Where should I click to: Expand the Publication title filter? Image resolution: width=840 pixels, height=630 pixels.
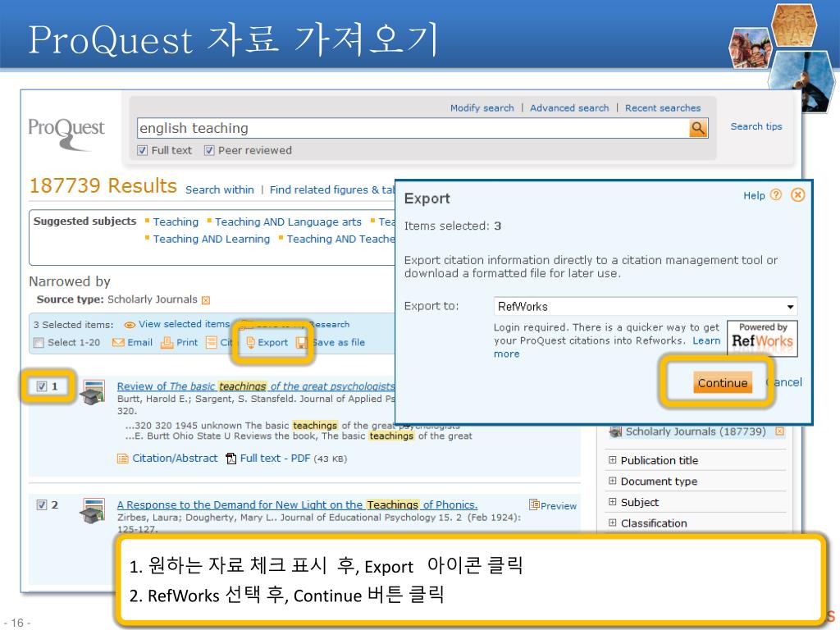pyautogui.click(x=612, y=459)
